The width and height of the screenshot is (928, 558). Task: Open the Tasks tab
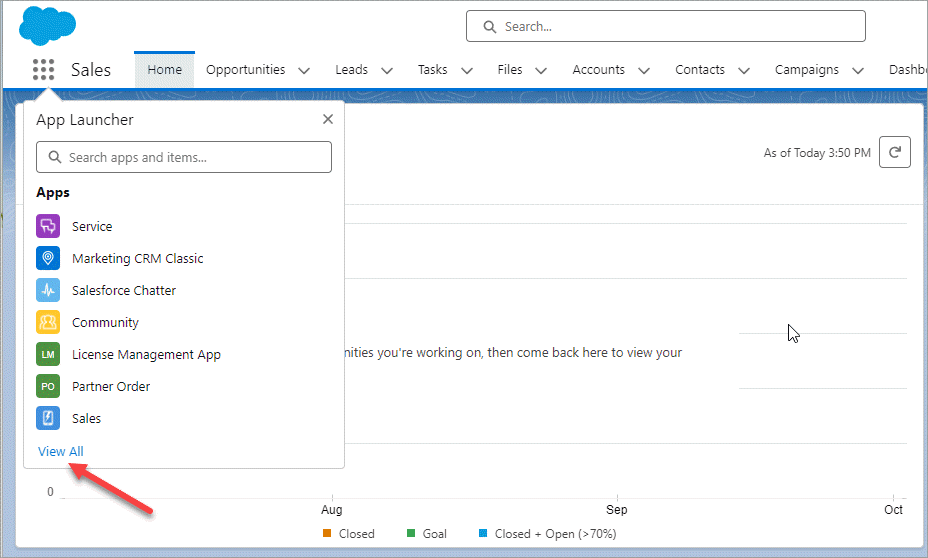coord(433,69)
